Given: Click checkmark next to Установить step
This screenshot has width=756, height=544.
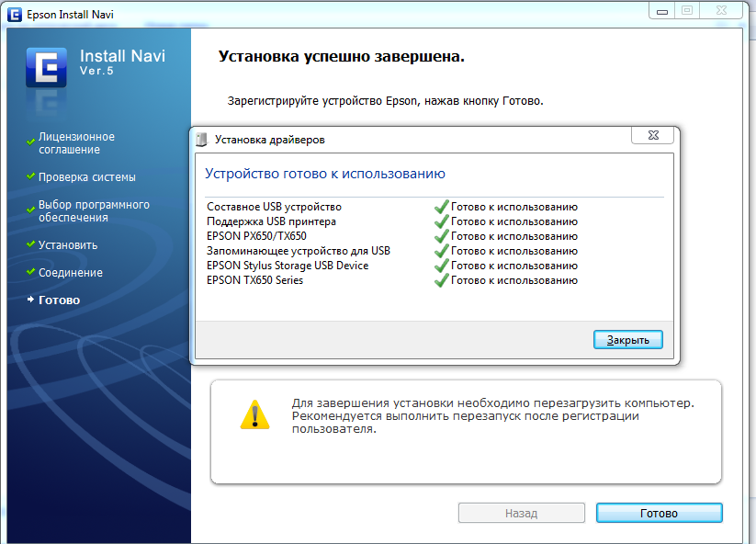Looking at the screenshot, I should tap(31, 244).
